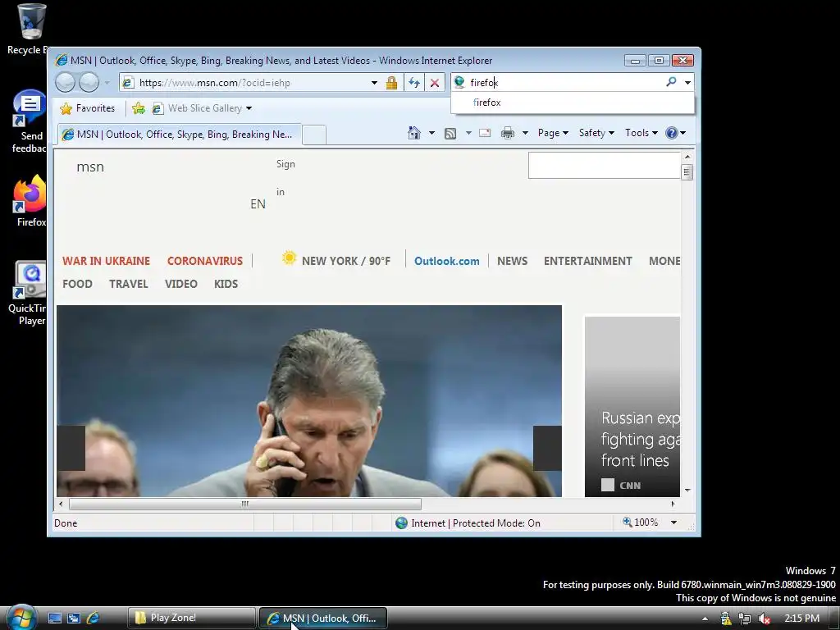Click the Internet Protected Mode status zone
840x630 pixels.
point(468,523)
